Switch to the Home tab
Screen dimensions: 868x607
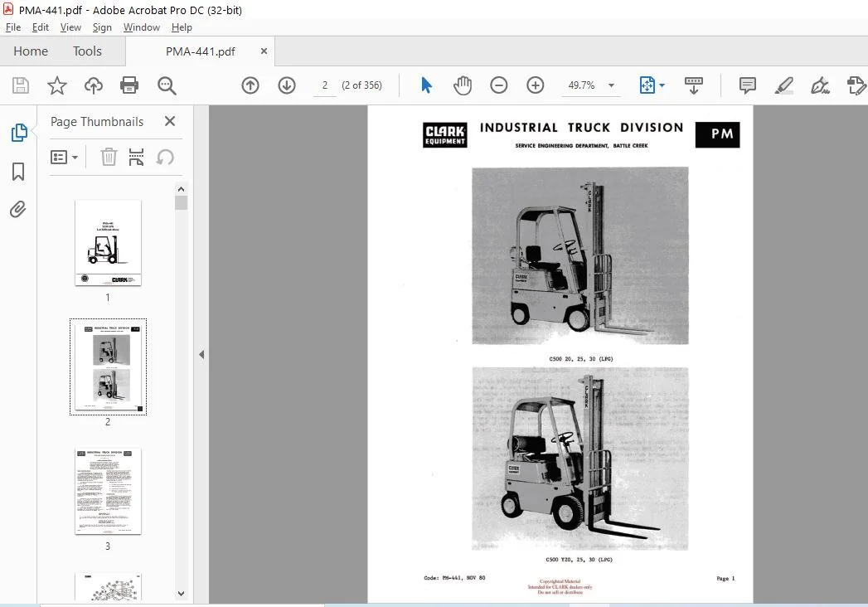click(31, 51)
